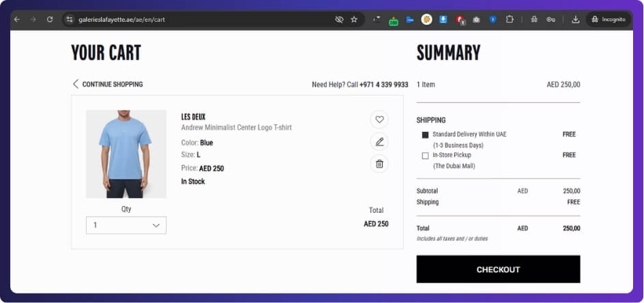
Task: Select Standard Delivery Within UAE checkbox
Action: [x=425, y=135]
